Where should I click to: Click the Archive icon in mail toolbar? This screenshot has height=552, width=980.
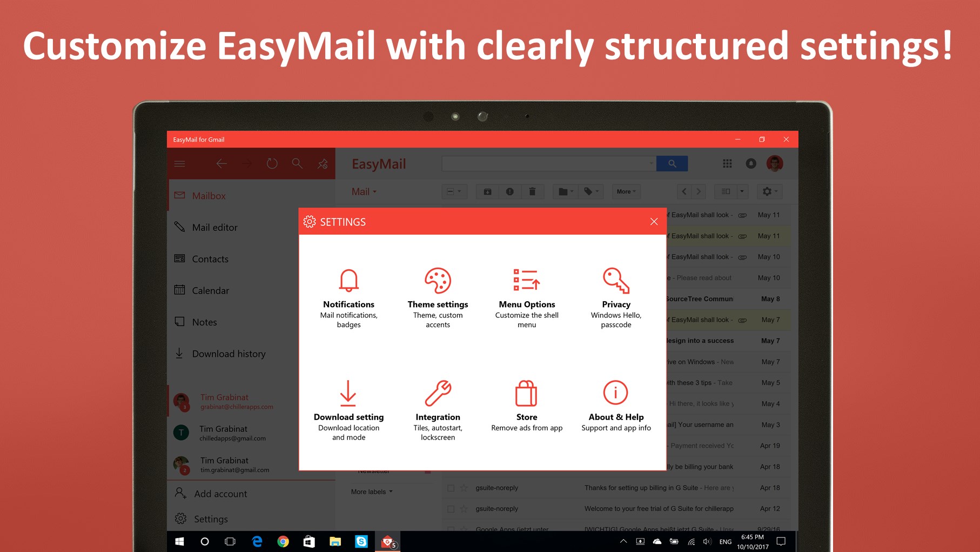(487, 191)
